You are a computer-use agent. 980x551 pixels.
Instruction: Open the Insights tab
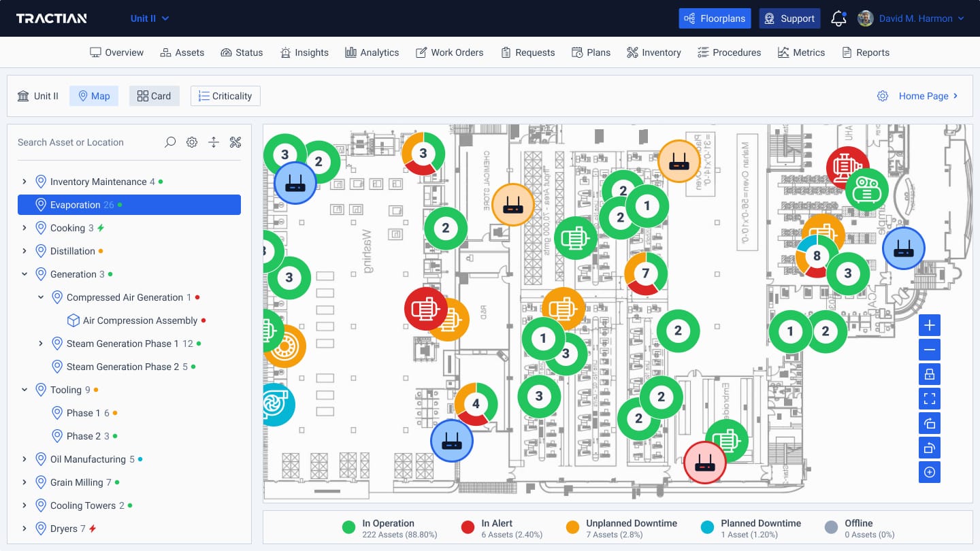click(304, 52)
